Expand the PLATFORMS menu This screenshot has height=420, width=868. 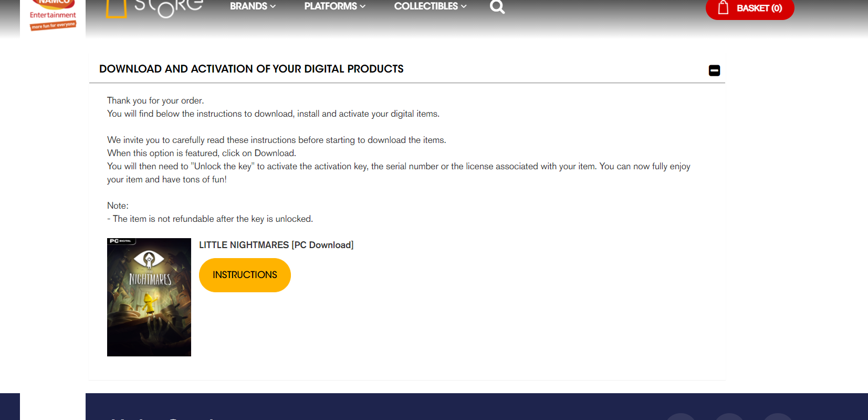click(334, 6)
